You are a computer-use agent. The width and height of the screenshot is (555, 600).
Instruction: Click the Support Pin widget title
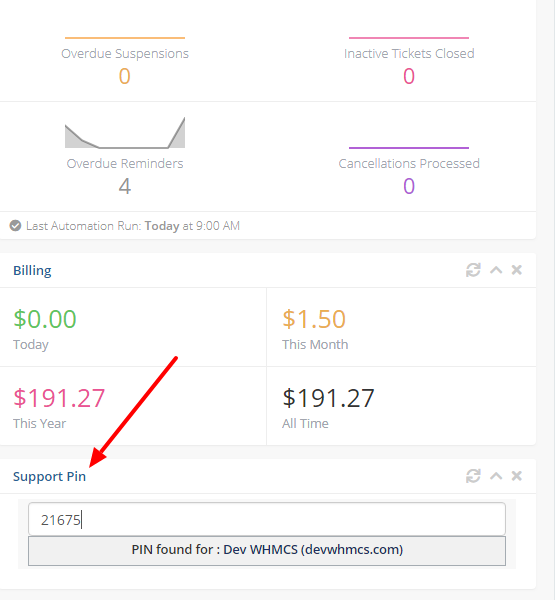tap(49, 477)
